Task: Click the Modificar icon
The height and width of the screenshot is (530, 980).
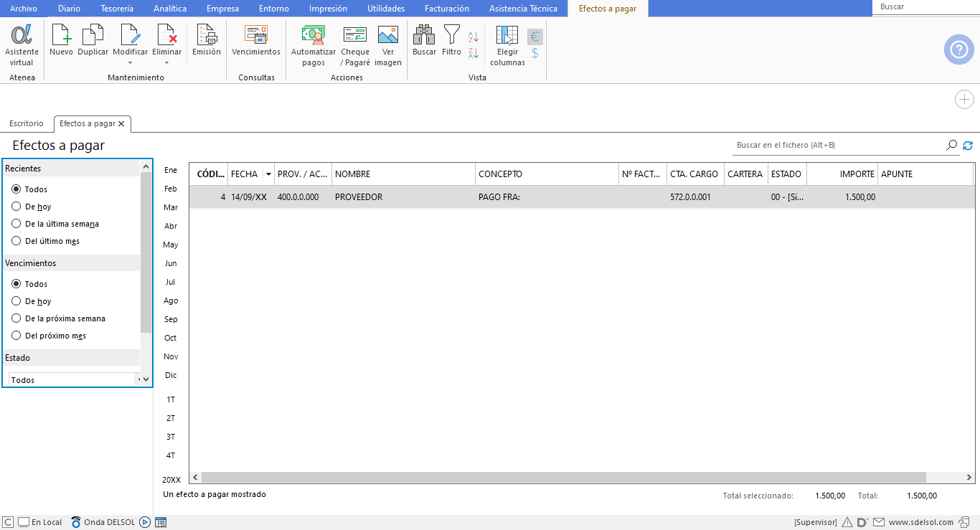Action: tap(130, 34)
